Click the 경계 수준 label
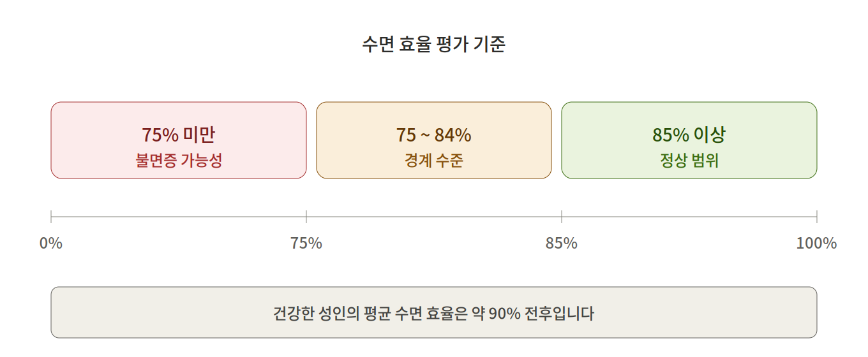Viewport: 868px width, 357px height. [434, 160]
